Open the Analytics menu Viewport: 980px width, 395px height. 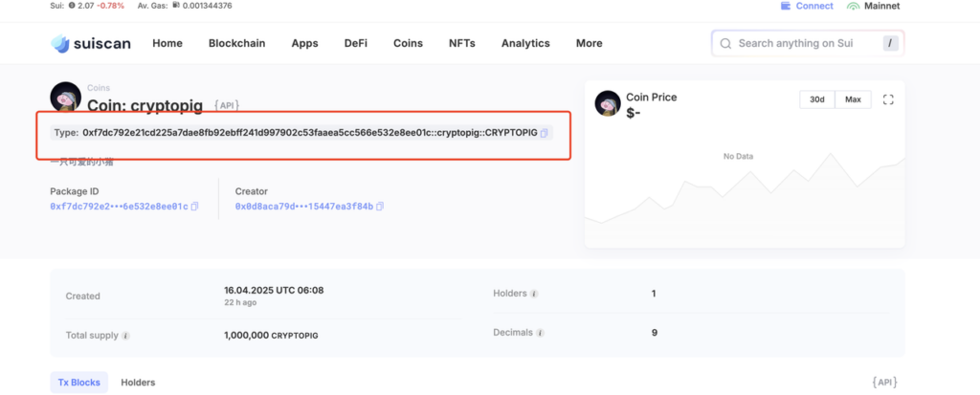coord(525,43)
